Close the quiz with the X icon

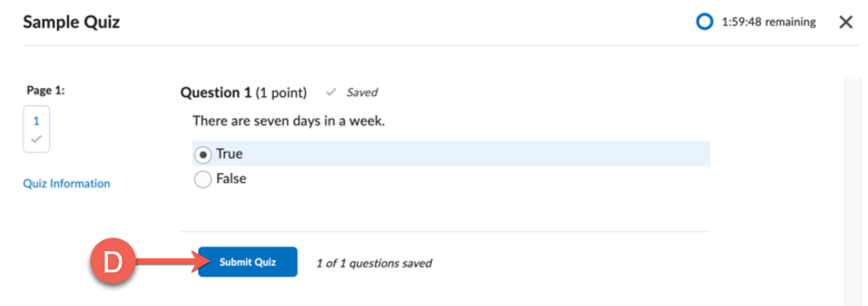(846, 23)
